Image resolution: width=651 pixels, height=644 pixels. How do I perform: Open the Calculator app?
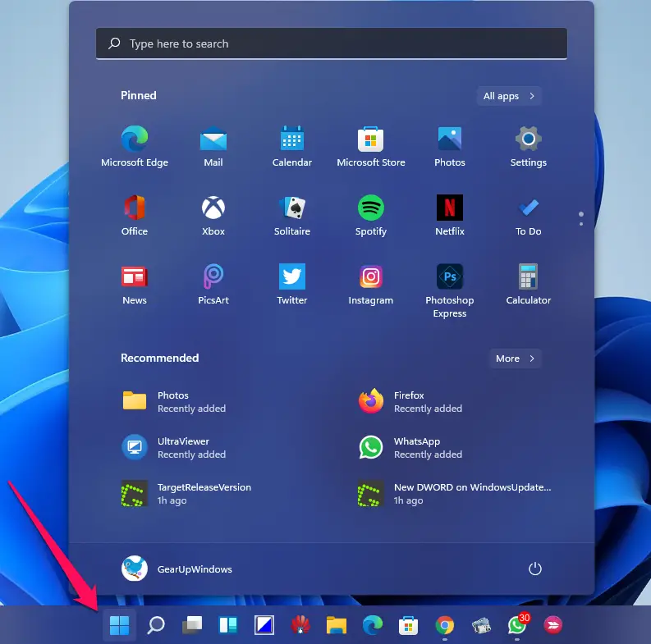528,284
